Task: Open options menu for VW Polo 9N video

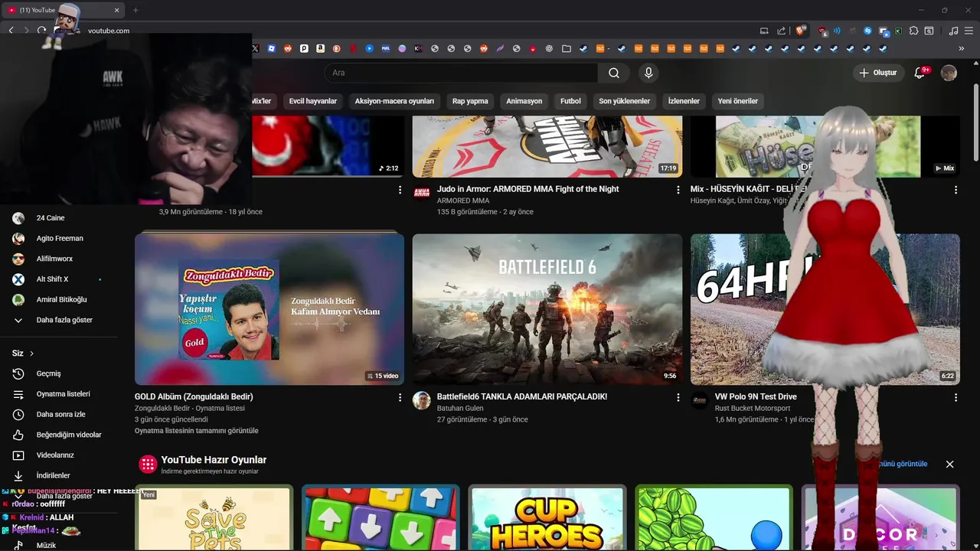Action: [x=955, y=398]
